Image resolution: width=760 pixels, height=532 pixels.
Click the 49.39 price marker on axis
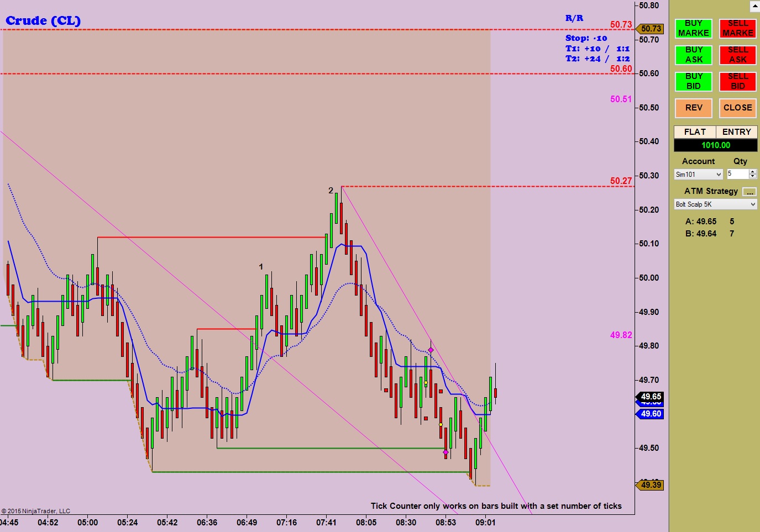650,485
